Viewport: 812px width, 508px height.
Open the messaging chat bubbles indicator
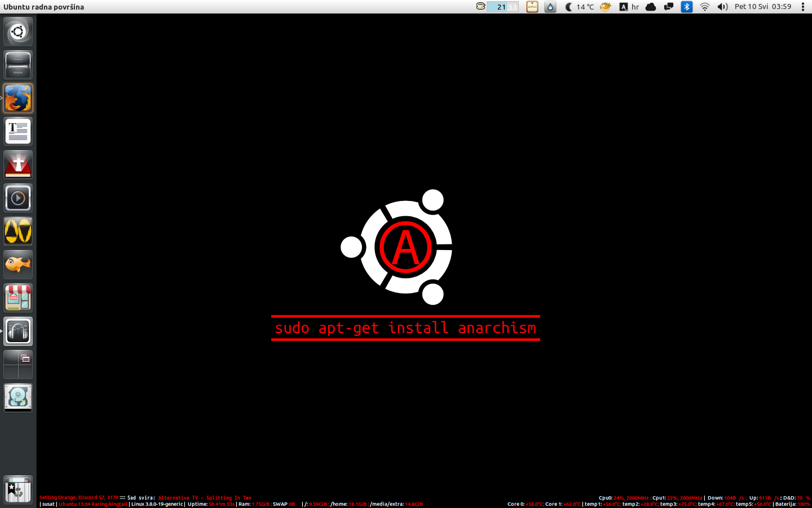(669, 7)
